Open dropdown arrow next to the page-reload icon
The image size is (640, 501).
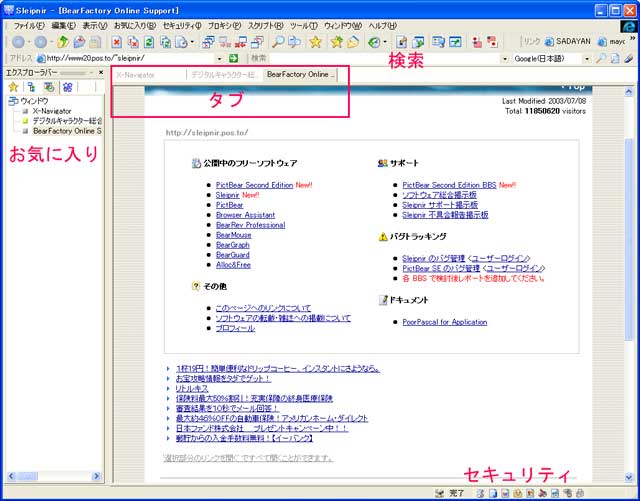192,42
